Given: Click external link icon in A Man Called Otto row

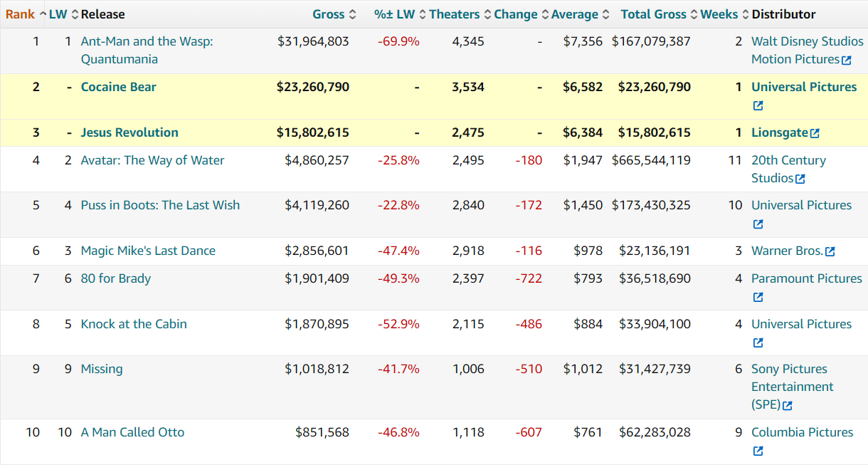Looking at the screenshot, I should pos(758,451).
